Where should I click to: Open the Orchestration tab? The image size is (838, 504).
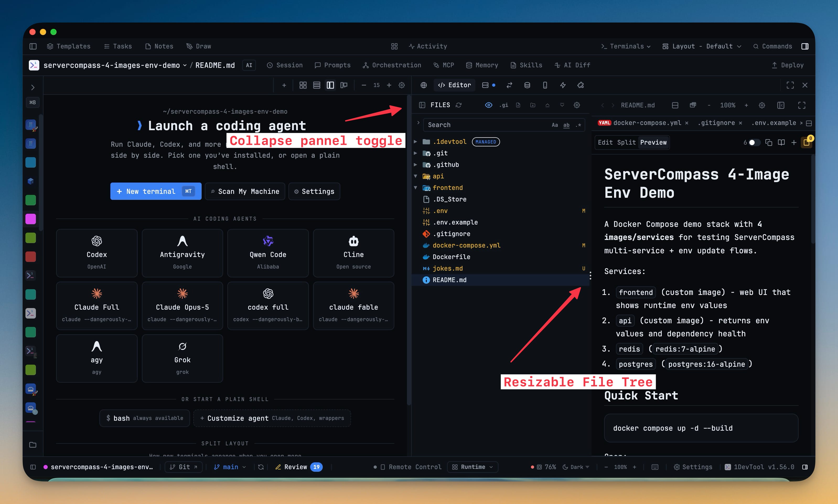(x=392, y=65)
